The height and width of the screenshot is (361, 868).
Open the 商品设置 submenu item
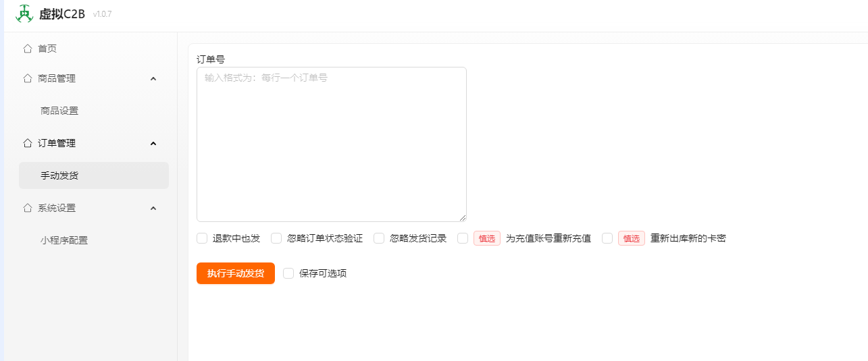pos(94,111)
